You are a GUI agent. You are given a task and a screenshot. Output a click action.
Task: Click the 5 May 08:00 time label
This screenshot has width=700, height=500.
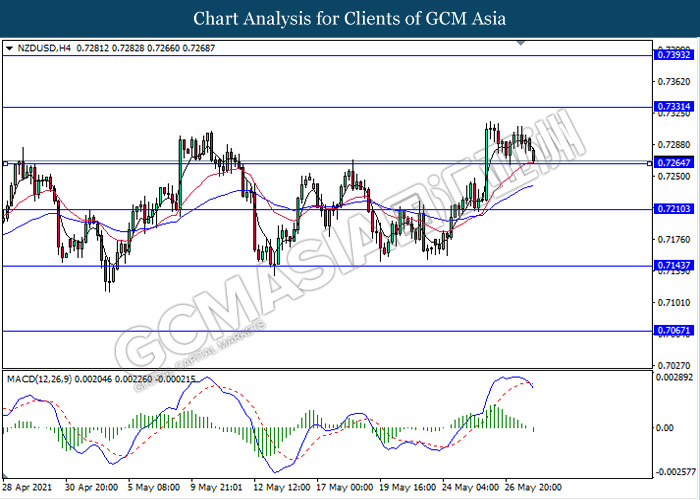pyautogui.click(x=154, y=487)
